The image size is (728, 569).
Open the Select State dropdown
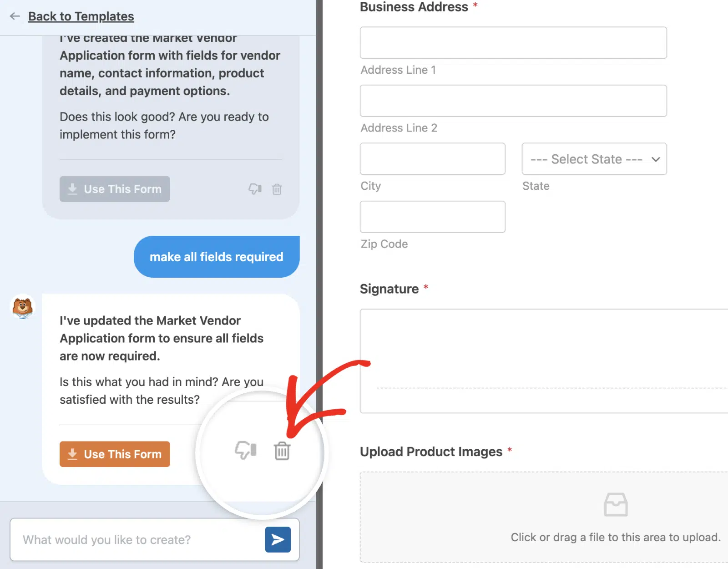tap(594, 159)
